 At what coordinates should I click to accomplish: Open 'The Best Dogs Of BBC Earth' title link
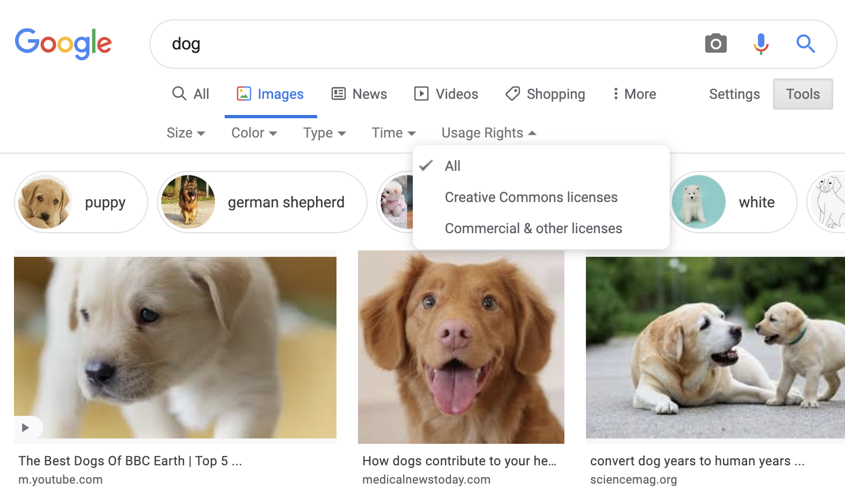[130, 461]
